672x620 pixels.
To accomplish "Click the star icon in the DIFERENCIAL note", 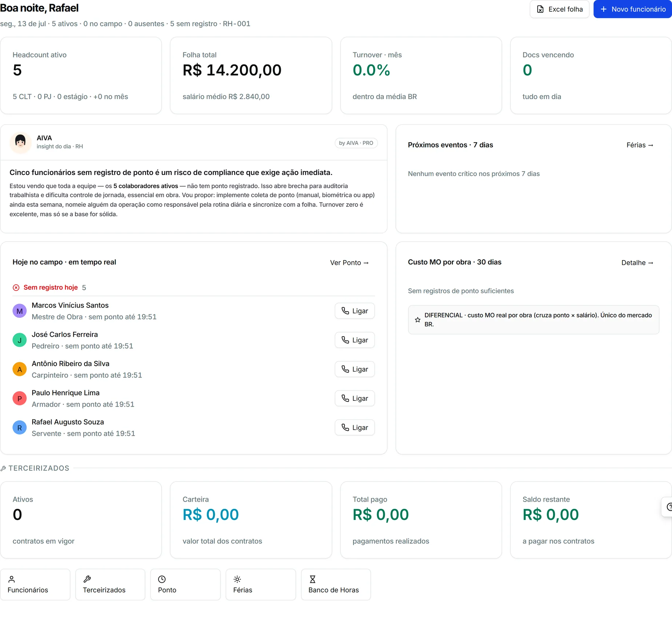I will coord(417,320).
